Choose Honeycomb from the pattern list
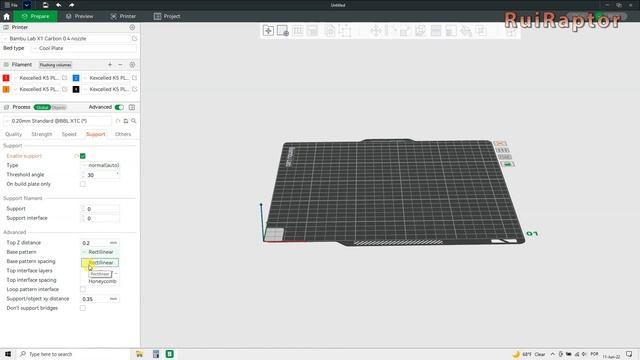Screen dimensions: 640x360 [x=102, y=281]
